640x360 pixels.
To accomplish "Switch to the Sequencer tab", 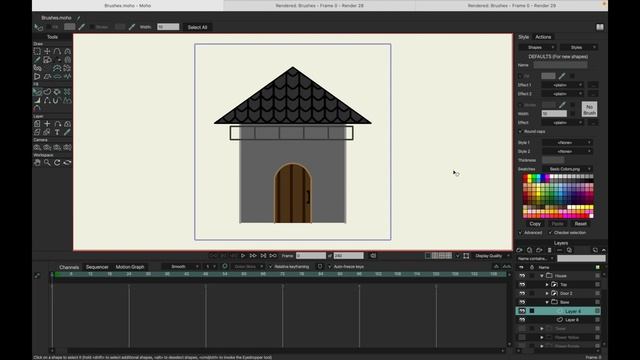I will [97, 267].
